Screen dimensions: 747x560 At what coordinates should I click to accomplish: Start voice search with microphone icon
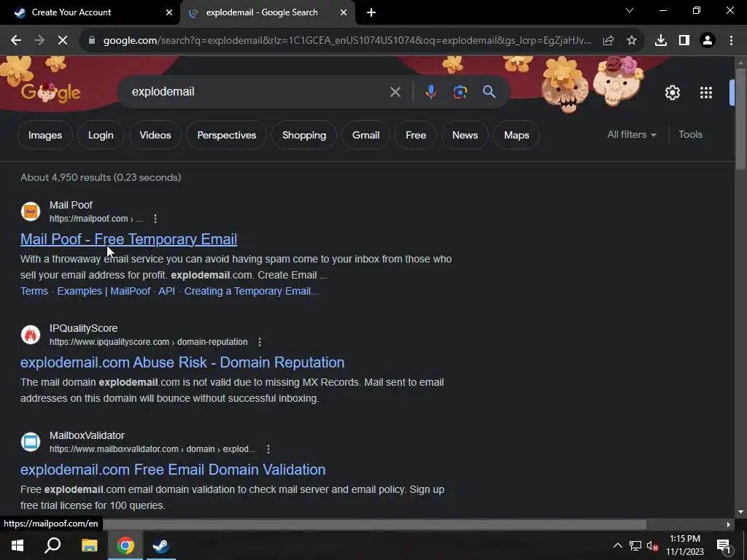(430, 92)
